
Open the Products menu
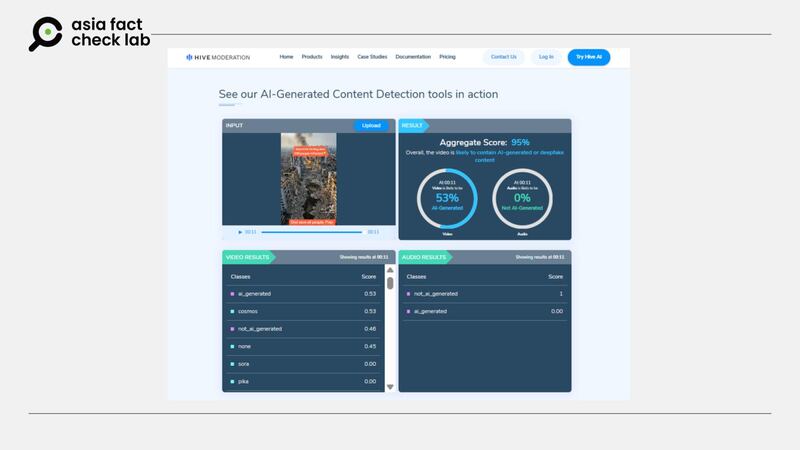click(312, 57)
